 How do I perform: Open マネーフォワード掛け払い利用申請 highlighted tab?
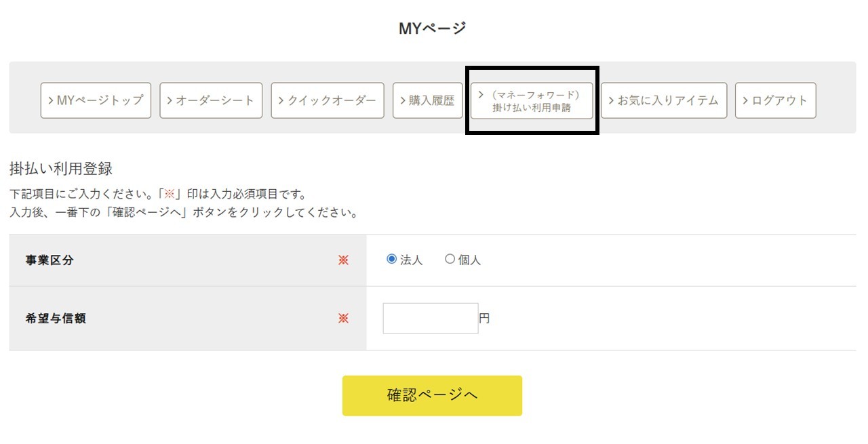(531, 100)
